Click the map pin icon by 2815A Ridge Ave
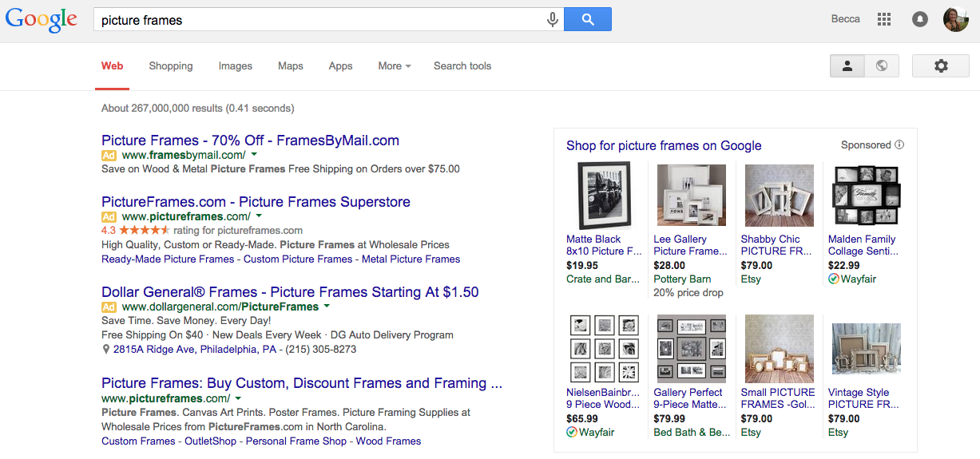 (x=106, y=350)
